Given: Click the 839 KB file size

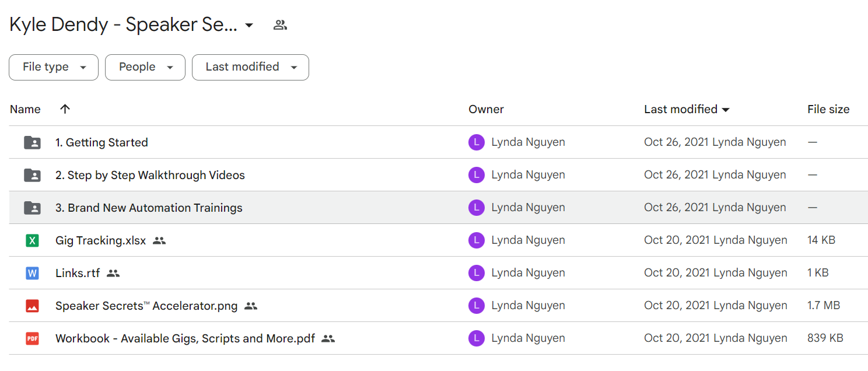Looking at the screenshot, I should pos(825,338).
